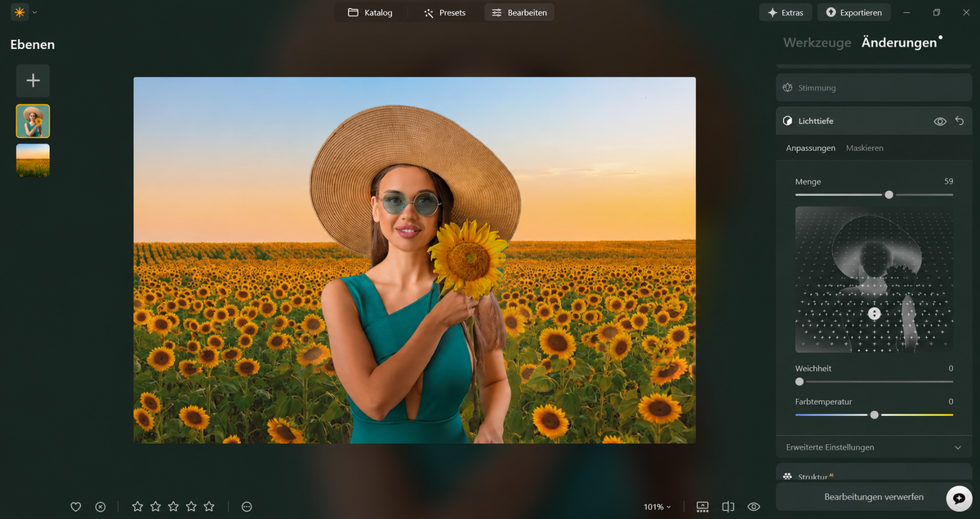Screen dimensions: 980x519
Task: Toggle before/after split compare icon
Action: [x=728, y=507]
